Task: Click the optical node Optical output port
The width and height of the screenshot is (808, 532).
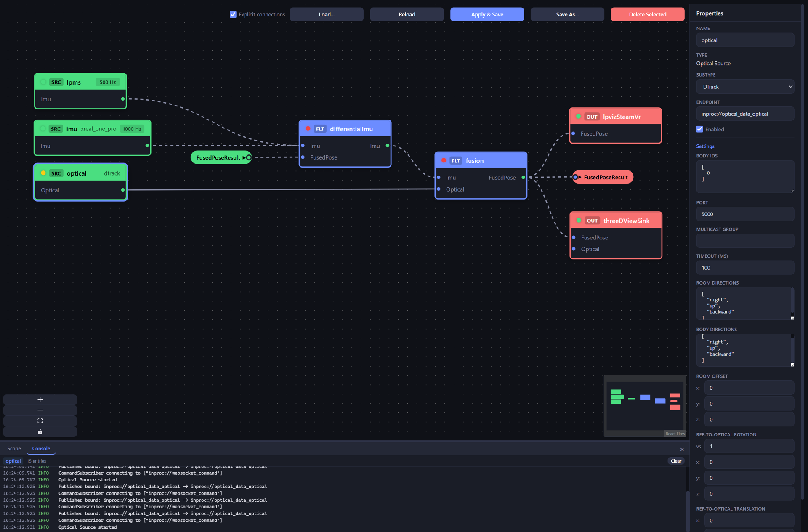Action: [x=123, y=190]
